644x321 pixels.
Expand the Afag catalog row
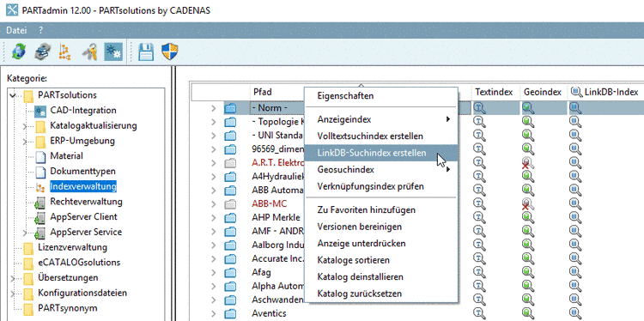click(x=214, y=273)
